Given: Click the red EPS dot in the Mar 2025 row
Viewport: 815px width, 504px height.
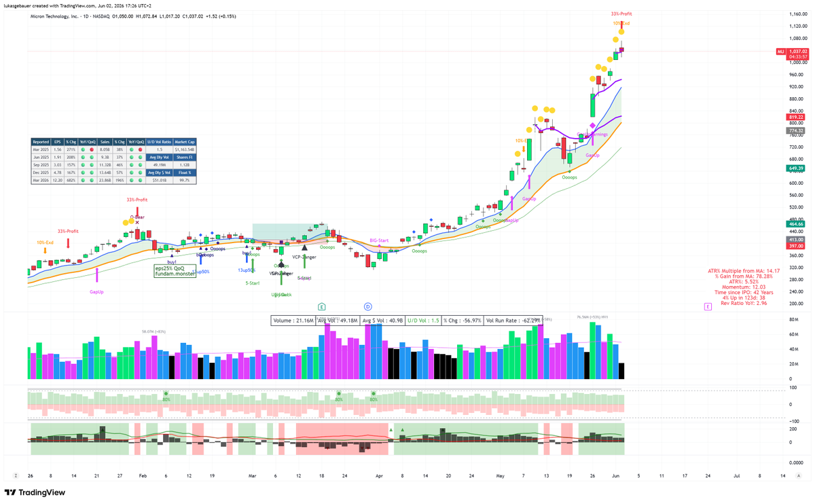Looking at the screenshot, I should tap(92, 149).
